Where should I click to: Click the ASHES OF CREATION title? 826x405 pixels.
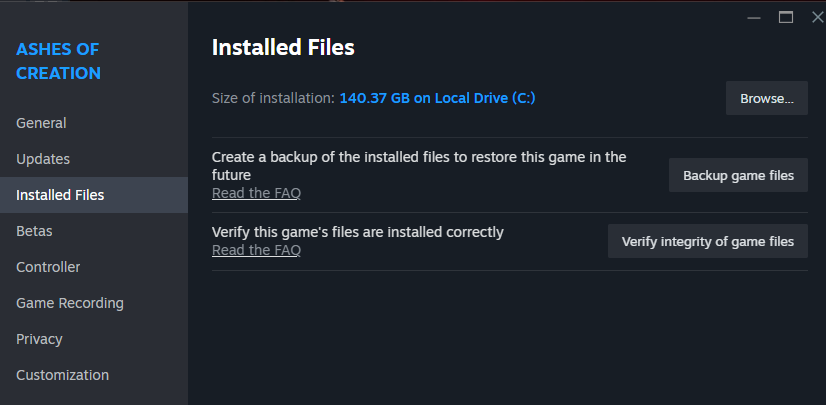58,61
